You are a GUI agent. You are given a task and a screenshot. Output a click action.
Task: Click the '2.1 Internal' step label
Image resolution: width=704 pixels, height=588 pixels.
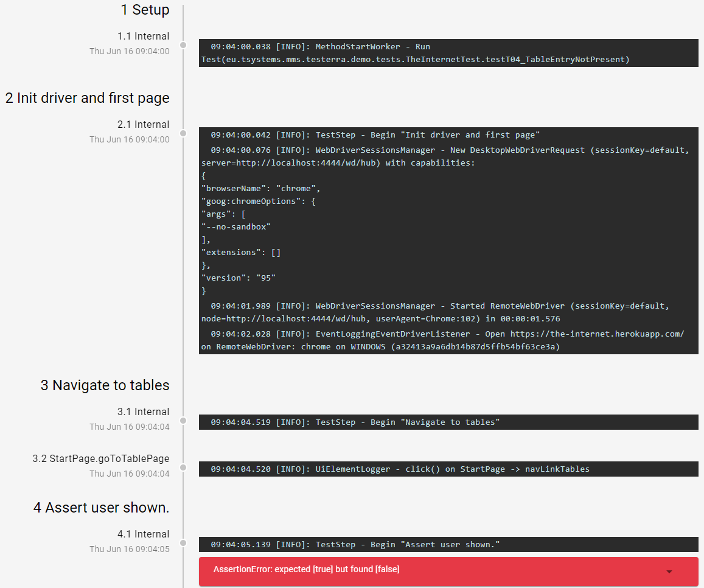click(x=143, y=124)
